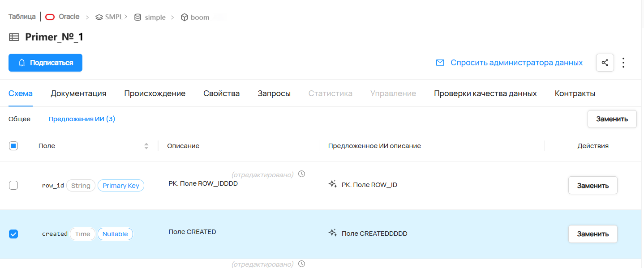644x268 pixels.
Task: Select the Предложения ИИ (3) sub-tab
Action: click(x=82, y=119)
